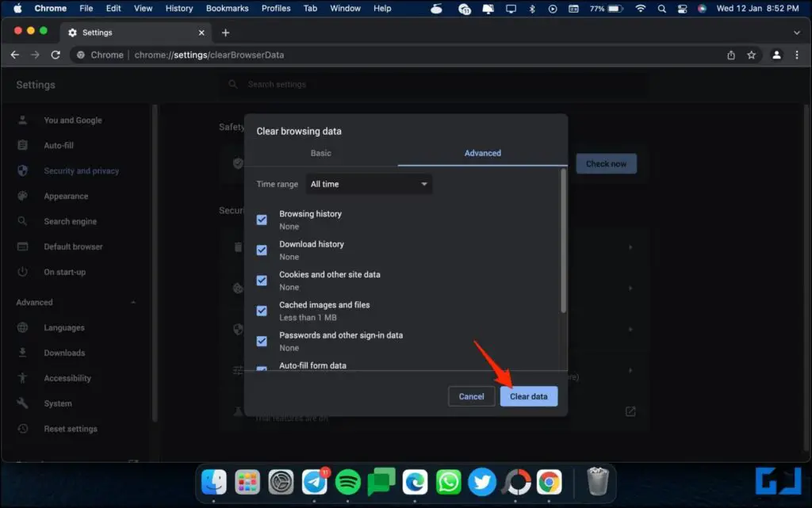Open the Apple menu

click(17, 8)
